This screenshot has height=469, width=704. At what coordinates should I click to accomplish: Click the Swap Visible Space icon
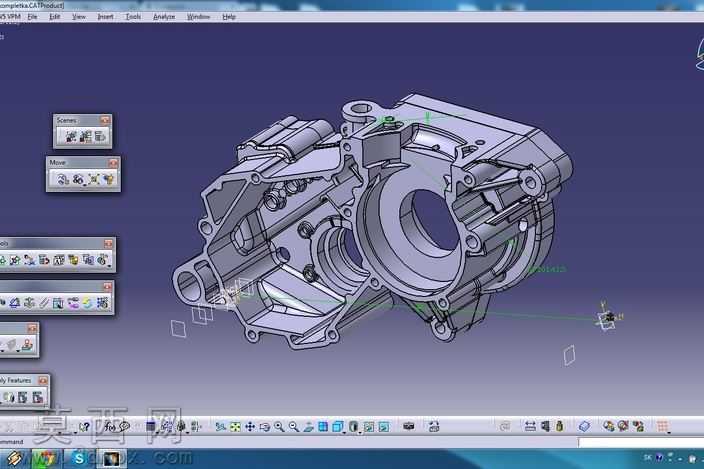[x=384, y=427]
